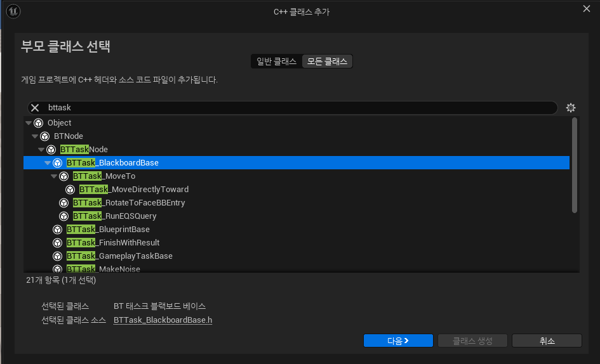
Task: Collapse the BTTask_BlackboardBase node
Action: 48,163
